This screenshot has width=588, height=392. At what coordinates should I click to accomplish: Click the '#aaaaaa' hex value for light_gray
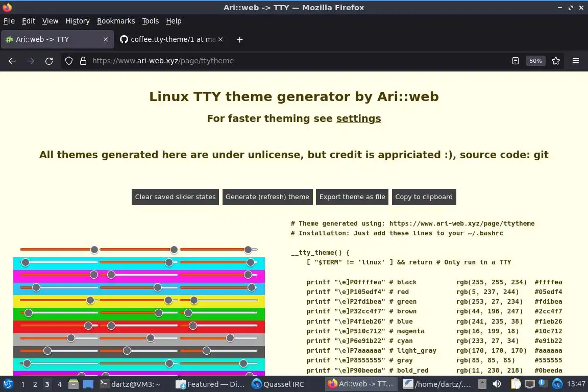548,350
